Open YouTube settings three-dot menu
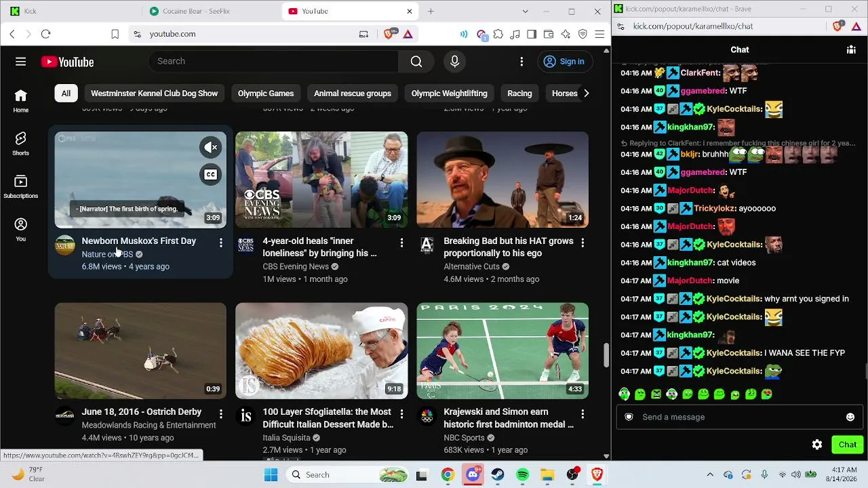The image size is (868, 488). [x=521, y=62]
